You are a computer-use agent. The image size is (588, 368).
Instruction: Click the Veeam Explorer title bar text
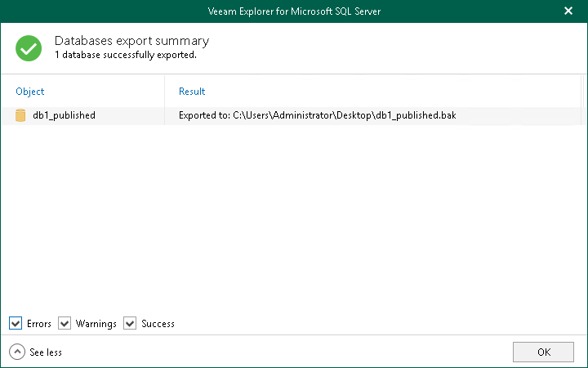[x=293, y=11]
